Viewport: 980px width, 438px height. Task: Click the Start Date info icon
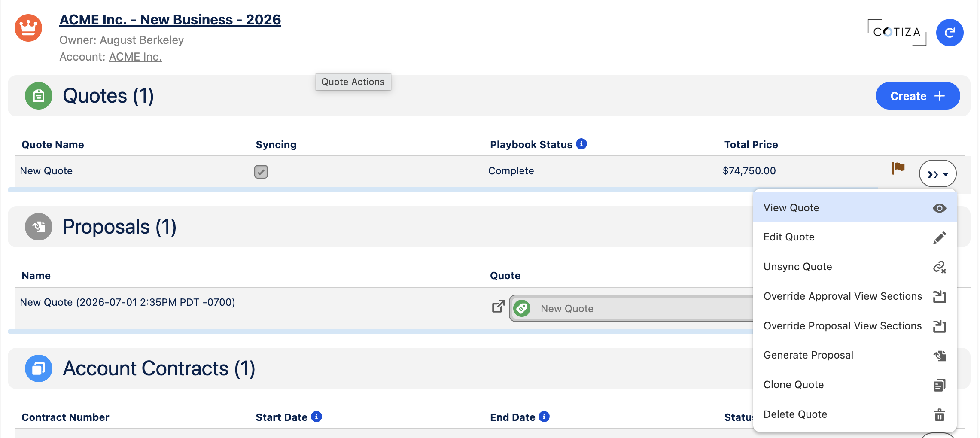317,417
